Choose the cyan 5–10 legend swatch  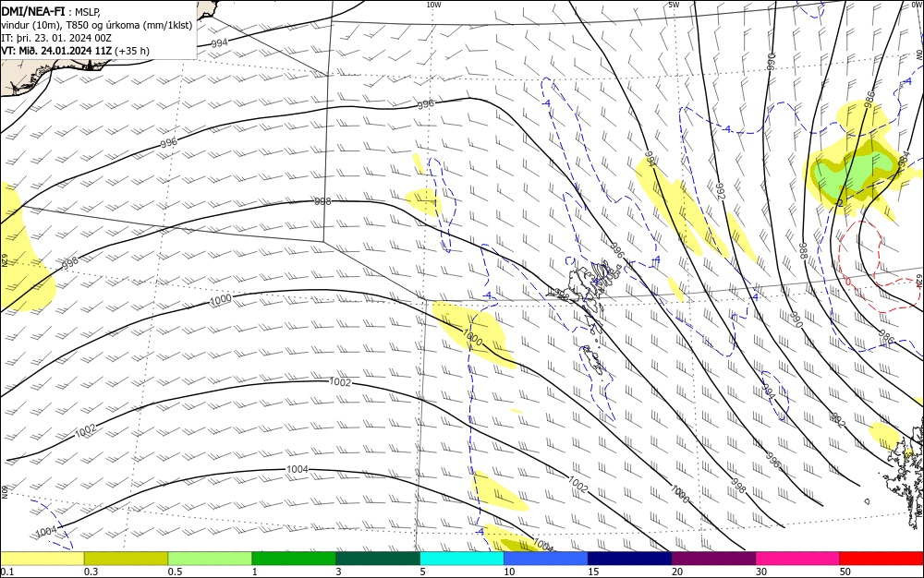click(x=461, y=559)
